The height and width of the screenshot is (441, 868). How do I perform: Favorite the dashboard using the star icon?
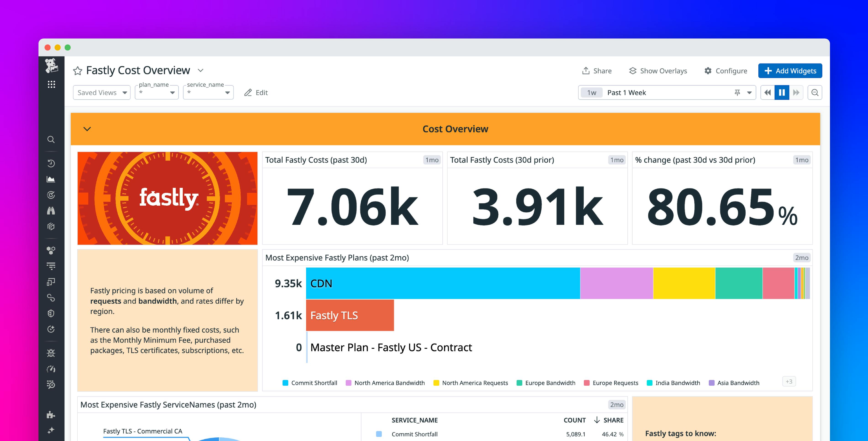point(77,70)
